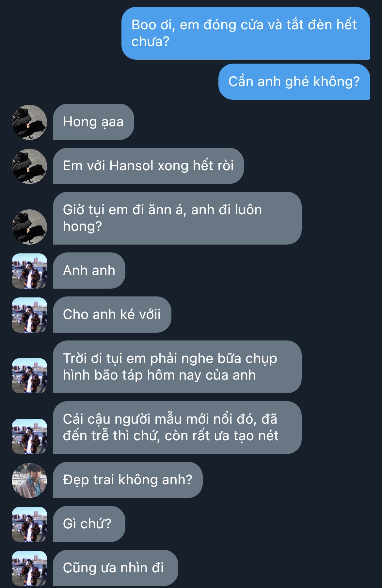Select the 'Gì chứ?' message bubble
382x588 pixels.
pos(89,524)
